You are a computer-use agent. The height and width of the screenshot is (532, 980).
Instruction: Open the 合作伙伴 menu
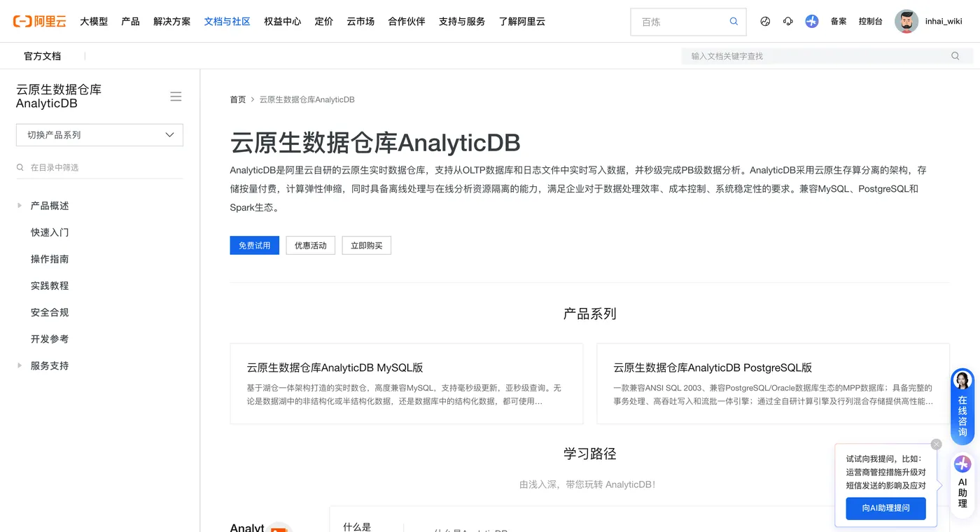point(407,22)
